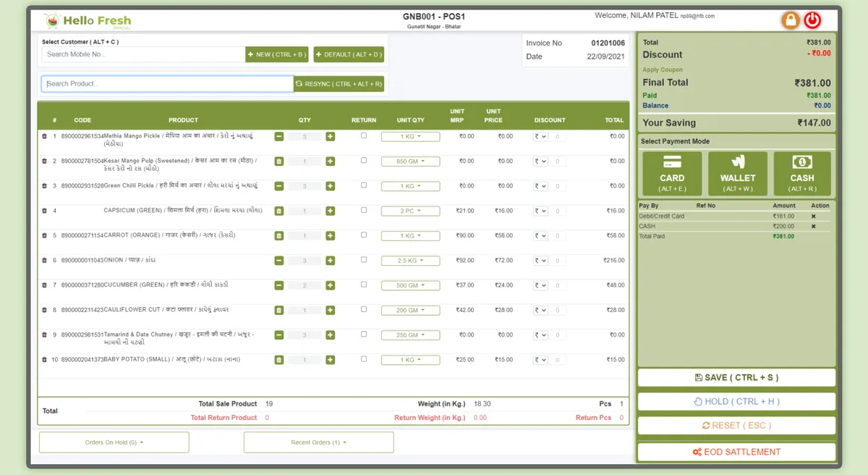Toggle Return checkbox for CAPSICUM (GREEN)
This screenshot has height=475, width=868.
click(364, 210)
